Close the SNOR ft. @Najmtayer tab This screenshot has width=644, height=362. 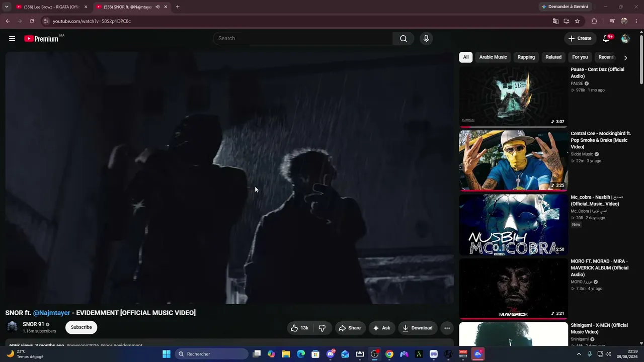click(166, 7)
